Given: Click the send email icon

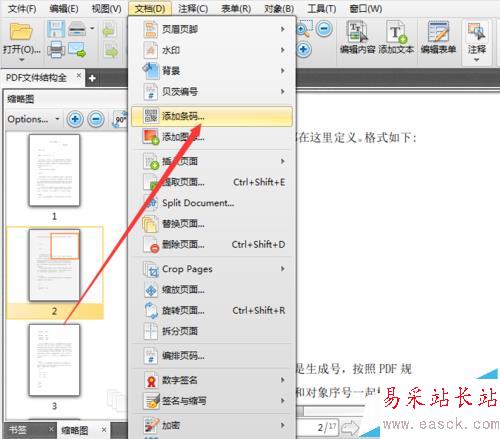Looking at the screenshot, I should (77, 50).
